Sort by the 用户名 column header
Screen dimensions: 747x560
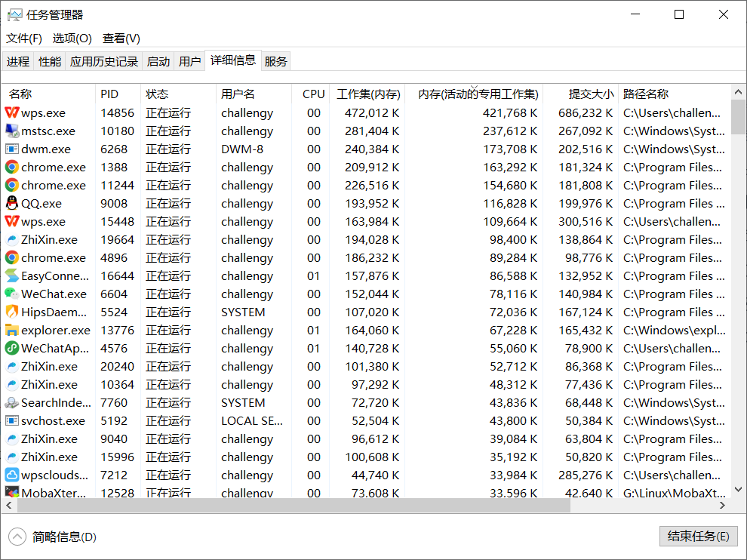[254, 94]
